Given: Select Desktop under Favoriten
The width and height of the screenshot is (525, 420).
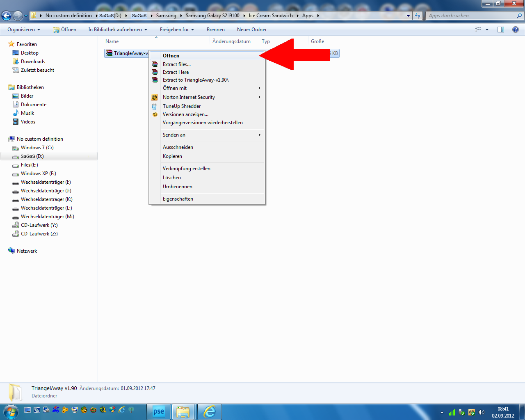Looking at the screenshot, I should pyautogui.click(x=30, y=53).
